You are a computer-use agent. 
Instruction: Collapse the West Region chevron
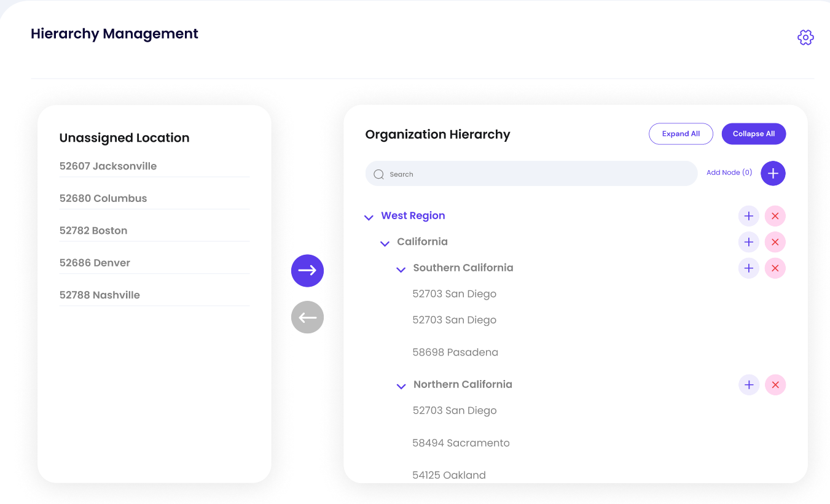pyautogui.click(x=368, y=217)
